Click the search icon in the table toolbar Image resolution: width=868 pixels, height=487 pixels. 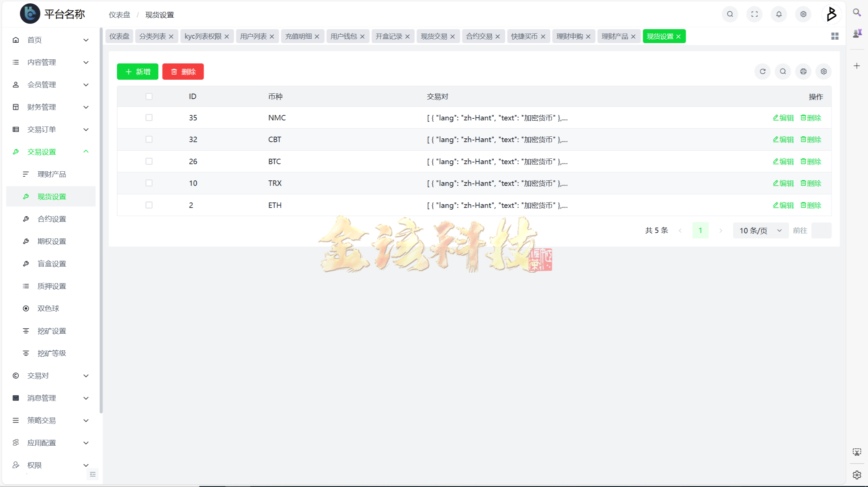783,72
